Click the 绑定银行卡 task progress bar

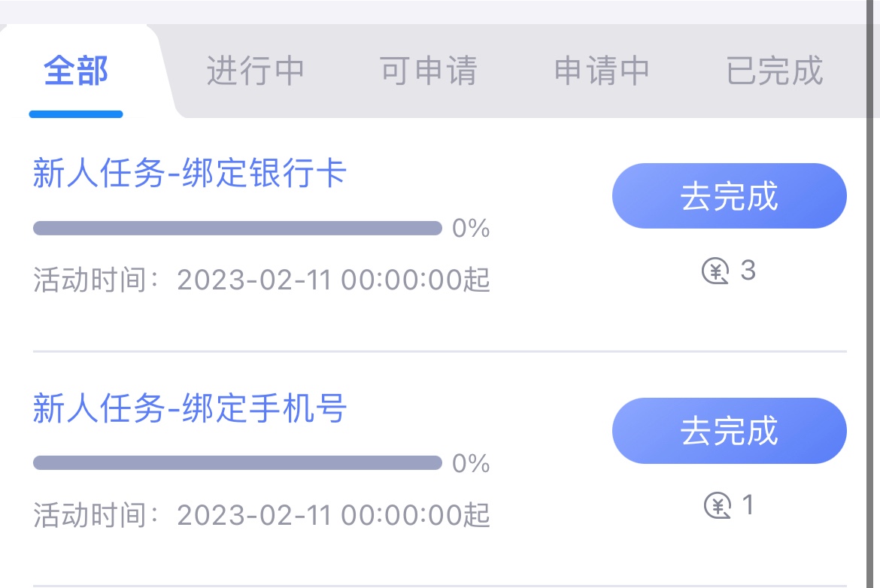tap(237, 228)
